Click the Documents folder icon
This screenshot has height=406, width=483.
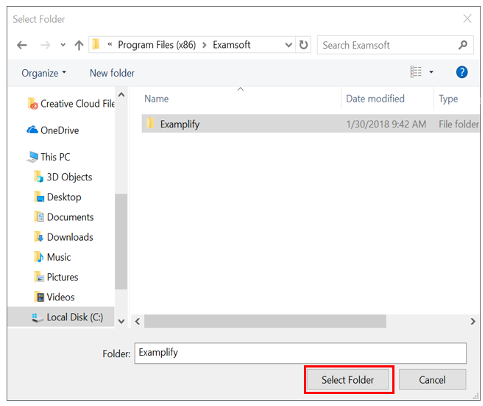click(x=39, y=217)
